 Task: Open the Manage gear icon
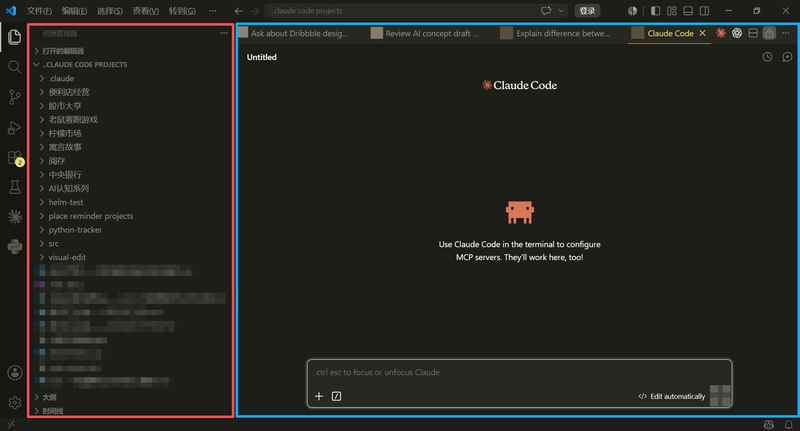(x=15, y=402)
